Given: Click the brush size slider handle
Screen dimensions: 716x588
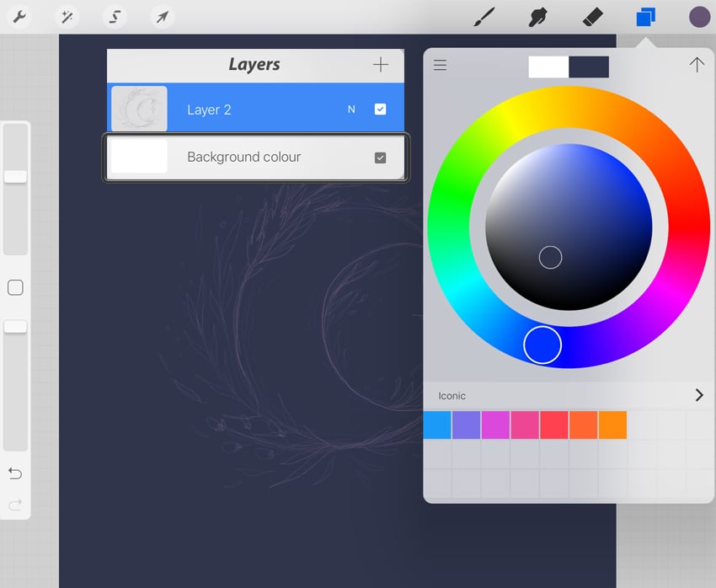Looking at the screenshot, I should click(15, 177).
